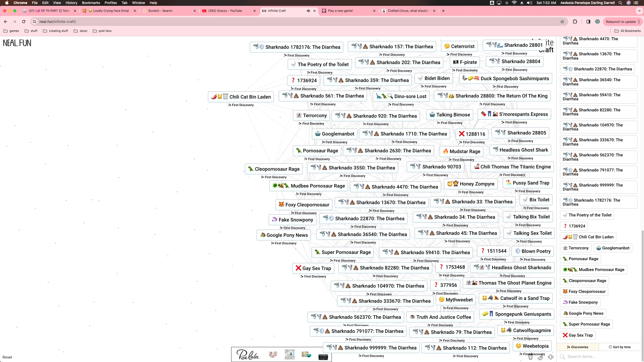Open the side panel icon
Image resolution: width=644 pixels, height=362 pixels.
click(588, 22)
